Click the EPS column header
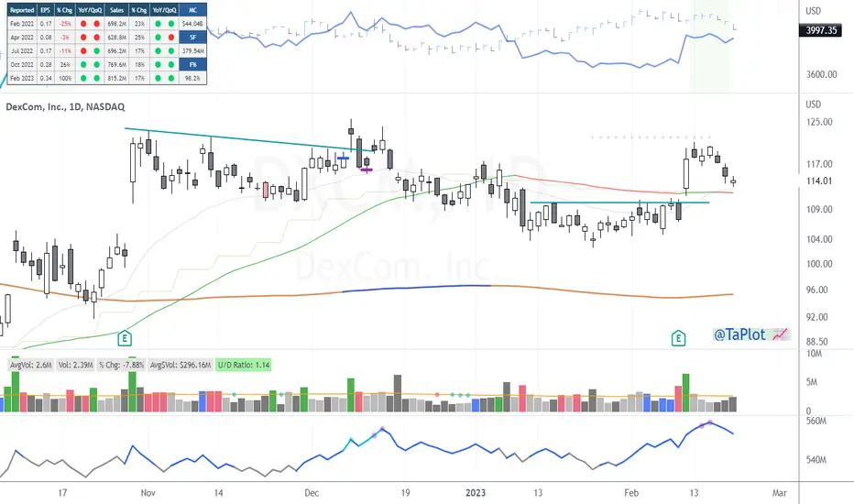 [46, 10]
